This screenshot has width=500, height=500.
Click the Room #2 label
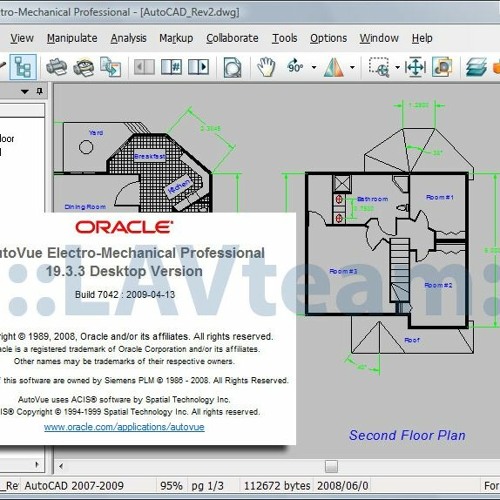pyautogui.click(x=438, y=285)
